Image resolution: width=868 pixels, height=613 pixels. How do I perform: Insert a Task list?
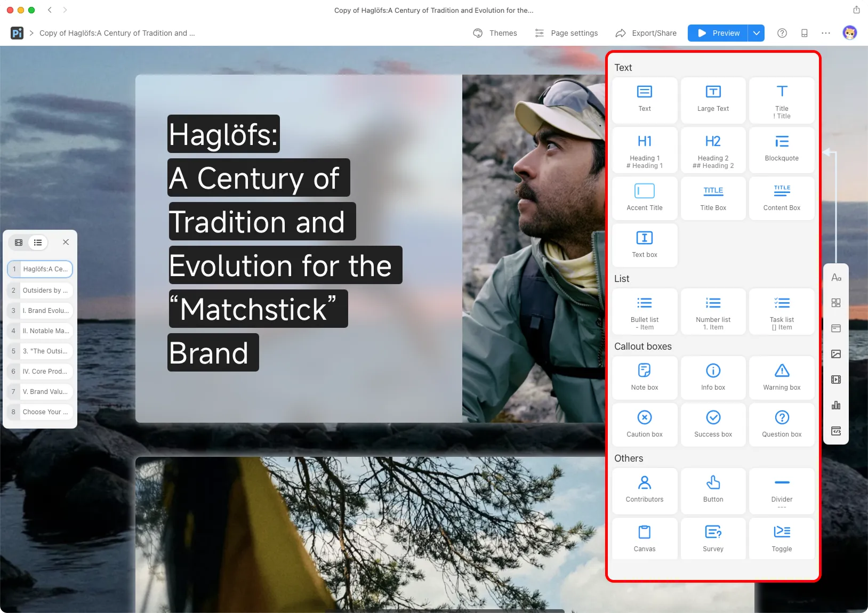pyautogui.click(x=782, y=311)
